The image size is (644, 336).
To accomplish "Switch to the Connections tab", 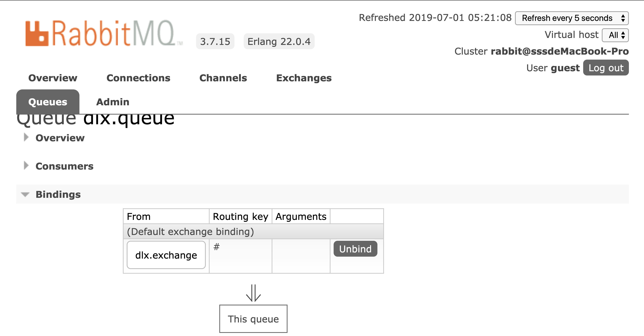I will (138, 78).
